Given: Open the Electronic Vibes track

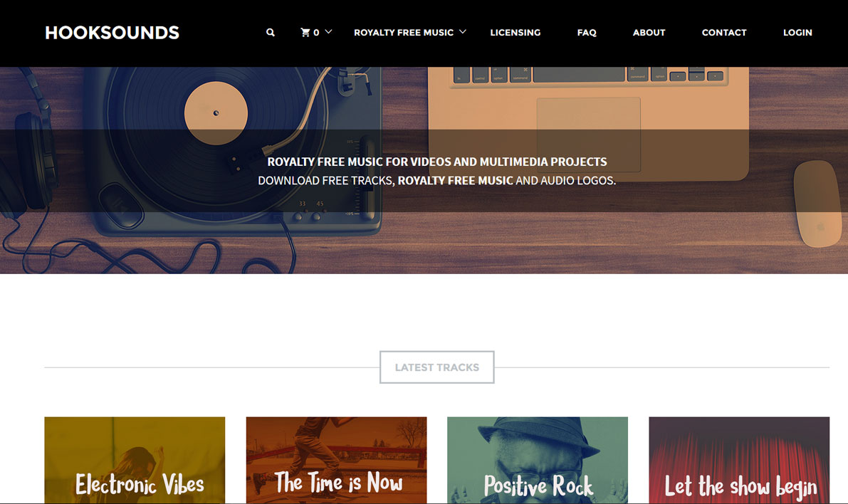Looking at the screenshot, I should coord(135,460).
